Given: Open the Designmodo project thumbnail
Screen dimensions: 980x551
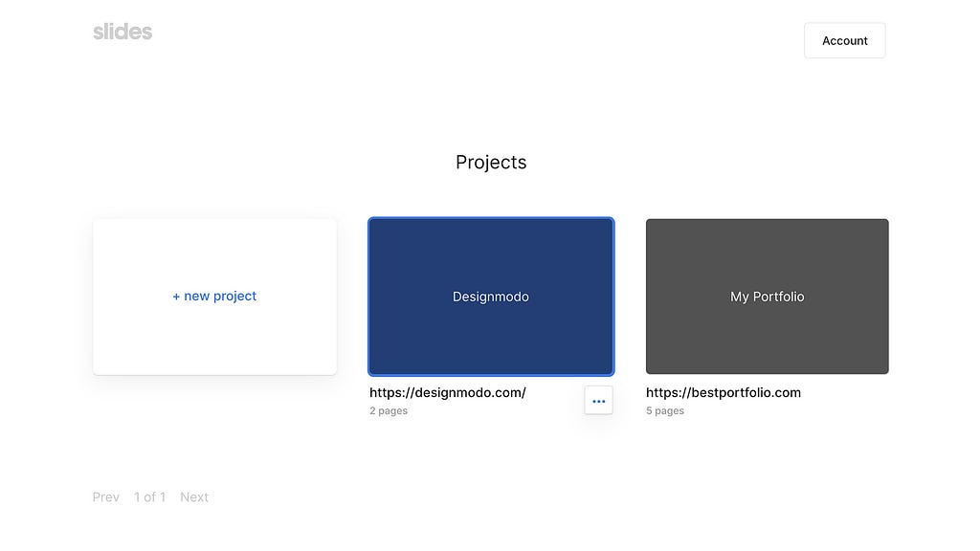Looking at the screenshot, I should (x=491, y=297).
